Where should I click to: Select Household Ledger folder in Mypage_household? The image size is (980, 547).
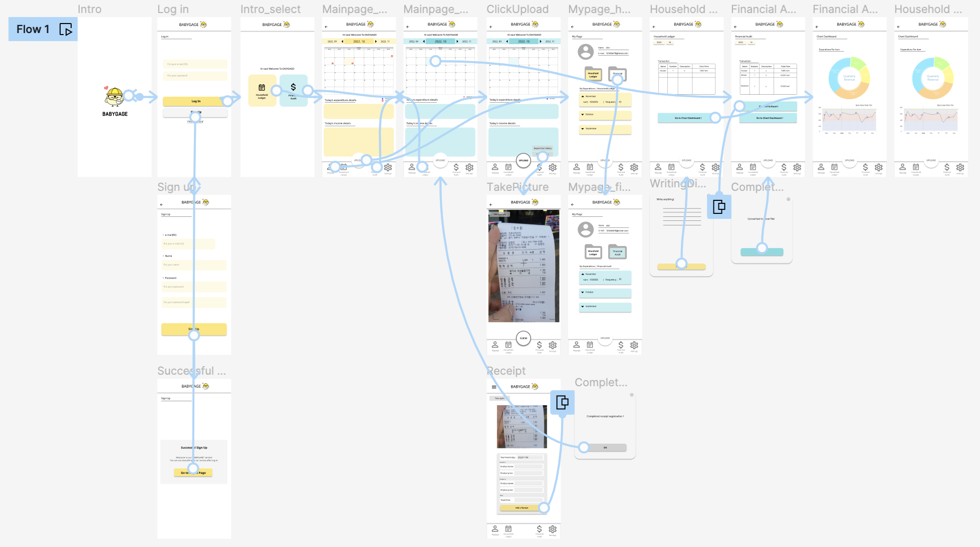(x=593, y=74)
